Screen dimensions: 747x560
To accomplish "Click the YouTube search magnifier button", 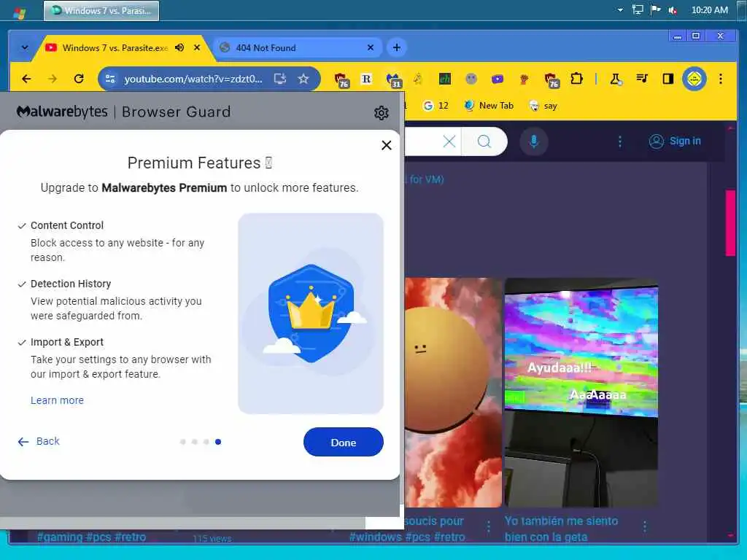I will click(x=484, y=141).
